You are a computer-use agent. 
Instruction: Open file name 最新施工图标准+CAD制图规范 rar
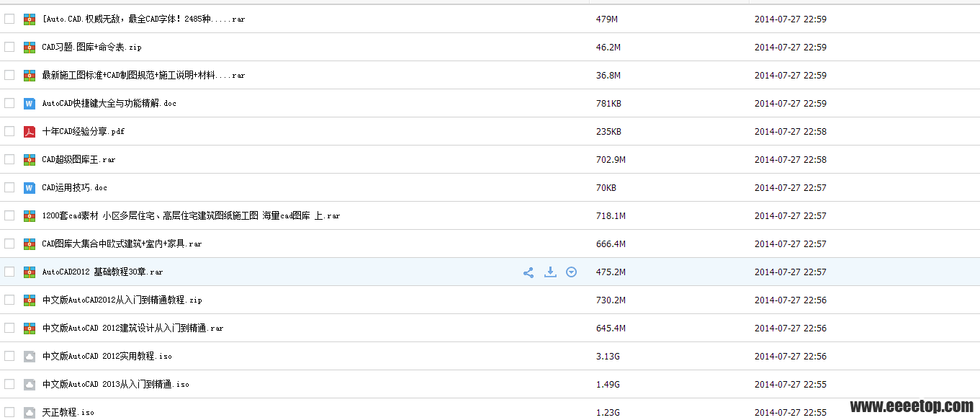(x=143, y=76)
